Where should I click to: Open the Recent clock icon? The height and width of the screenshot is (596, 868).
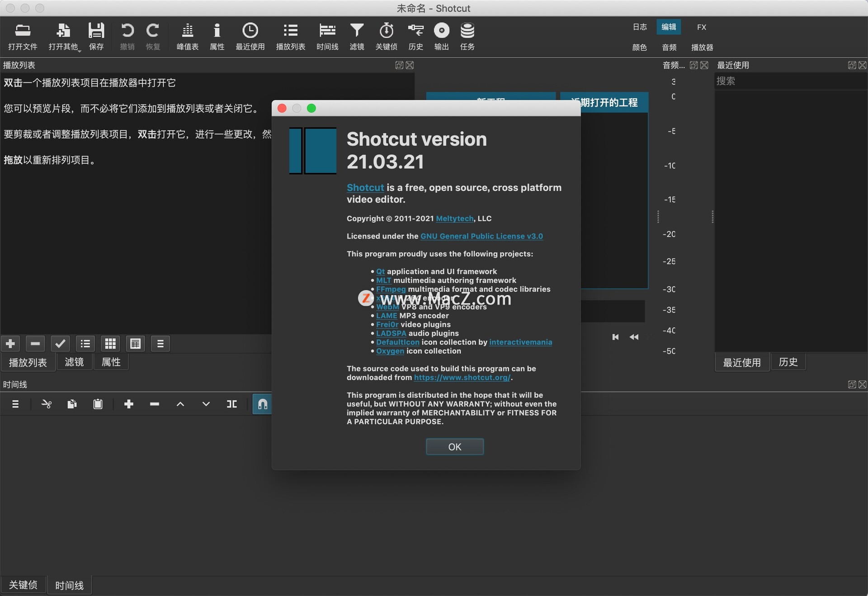250,36
